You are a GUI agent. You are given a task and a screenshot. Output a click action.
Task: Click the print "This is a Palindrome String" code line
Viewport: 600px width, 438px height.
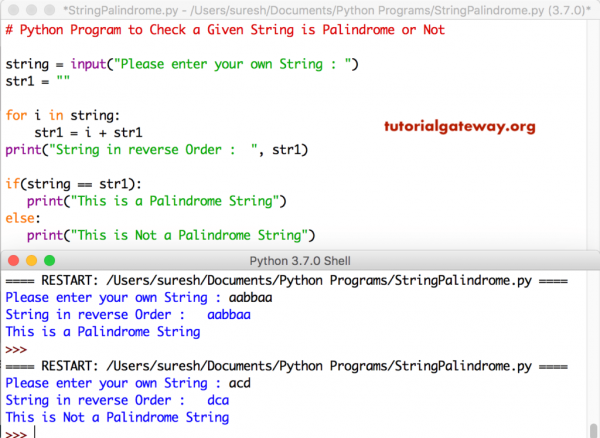[x=157, y=201]
